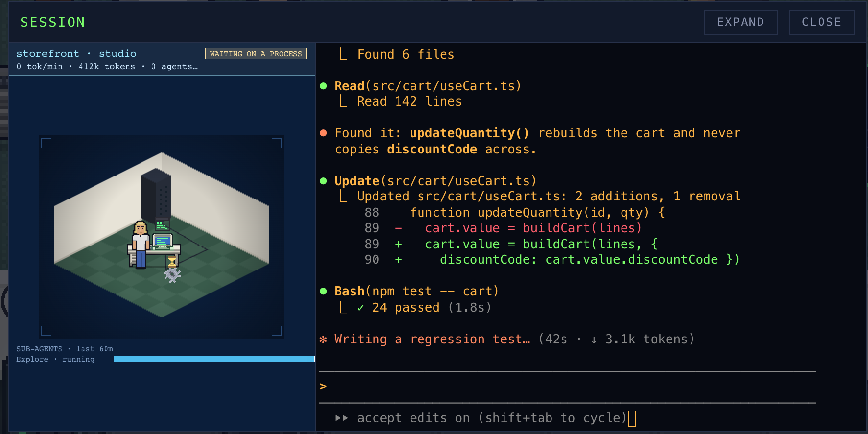Click the hourglass icon by the desk
The width and height of the screenshot is (868, 434).
pyautogui.click(x=172, y=261)
